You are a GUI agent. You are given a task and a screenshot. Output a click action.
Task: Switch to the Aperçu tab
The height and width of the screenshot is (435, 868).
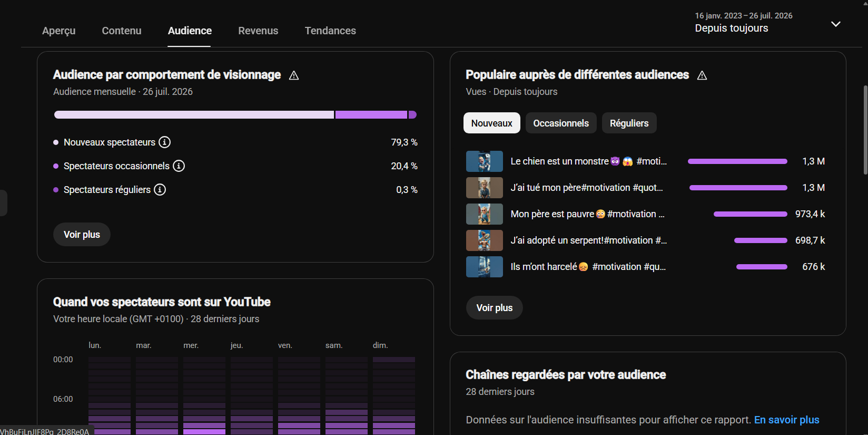(59, 31)
